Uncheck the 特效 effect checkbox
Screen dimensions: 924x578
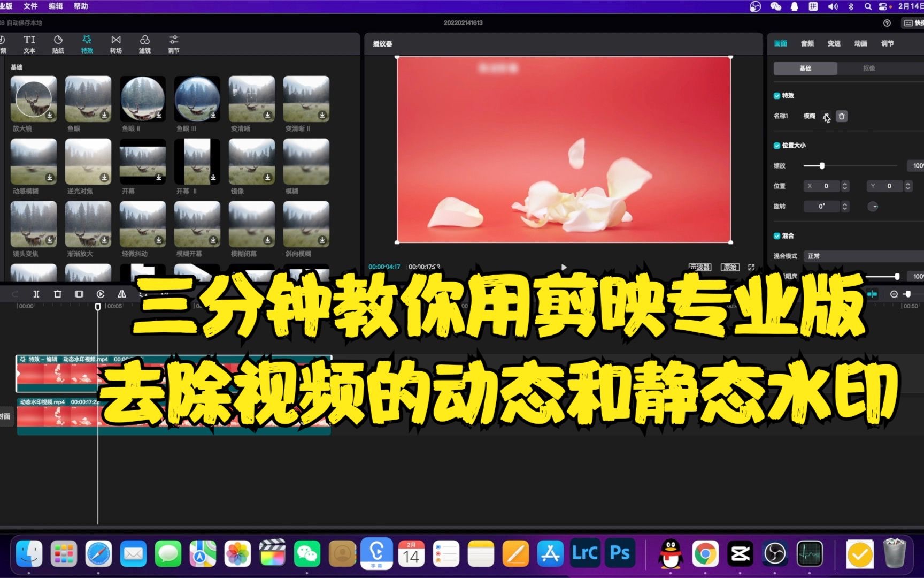(x=777, y=96)
